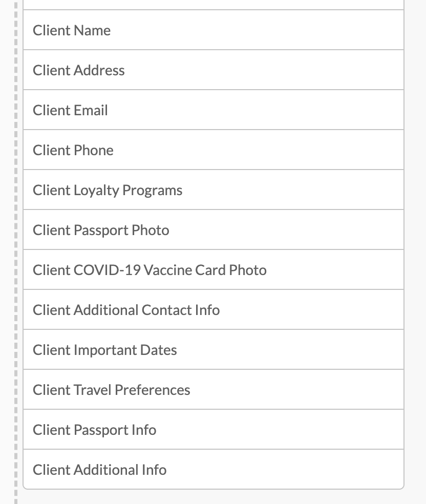426x504 pixels.
Task: Click the 'Client Loyalty Programs' text
Action: pos(108,190)
